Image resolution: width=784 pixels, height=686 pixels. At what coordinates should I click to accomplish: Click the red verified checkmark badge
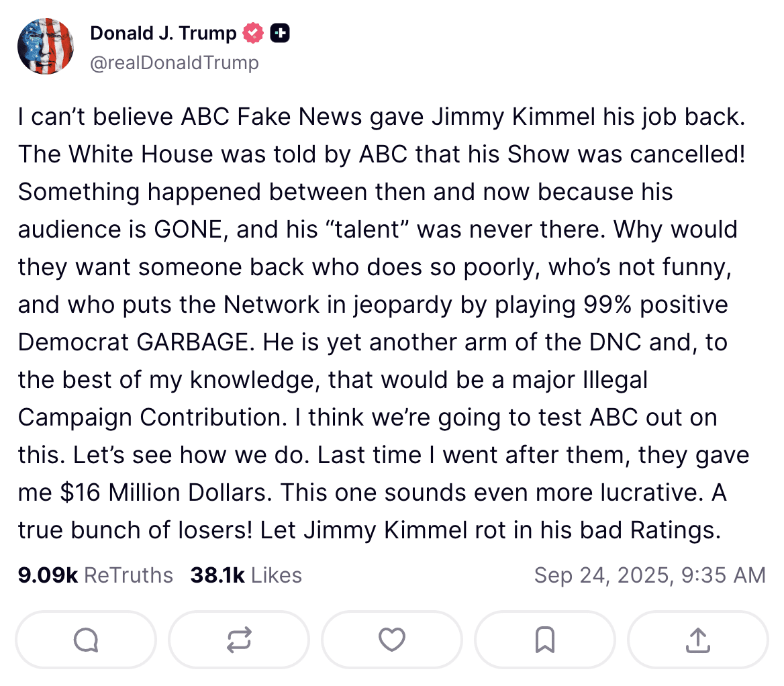(x=253, y=33)
